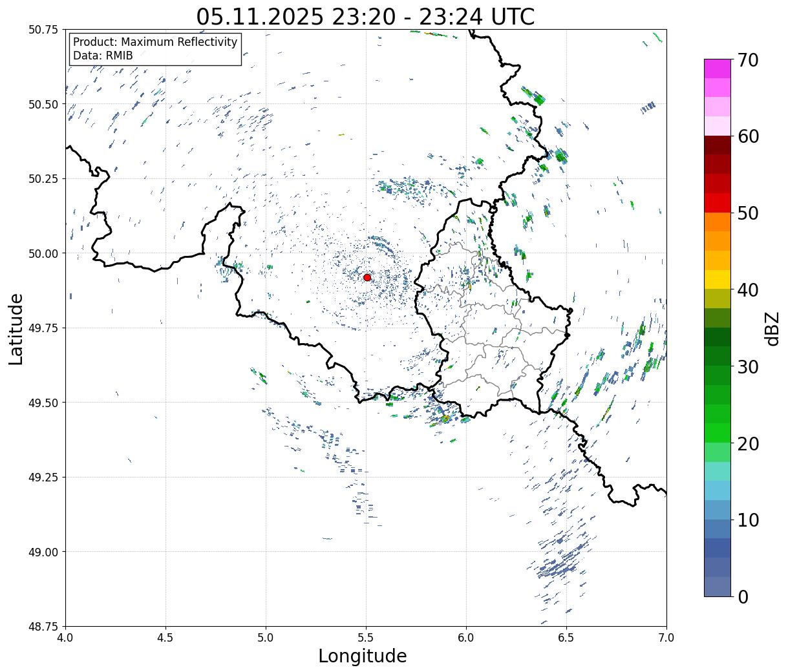The image size is (788, 672).
Task: Click the 49.75 latitude tick label
Action: pyautogui.click(x=43, y=328)
